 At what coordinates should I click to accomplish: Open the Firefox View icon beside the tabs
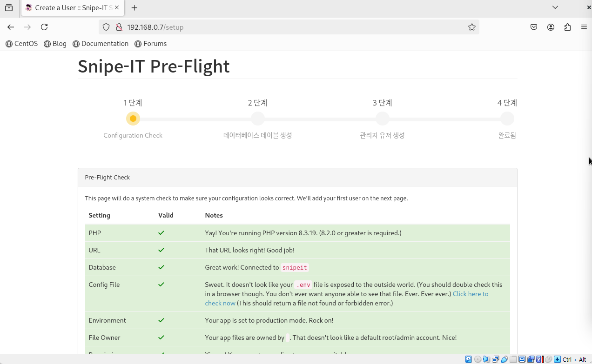9,7
